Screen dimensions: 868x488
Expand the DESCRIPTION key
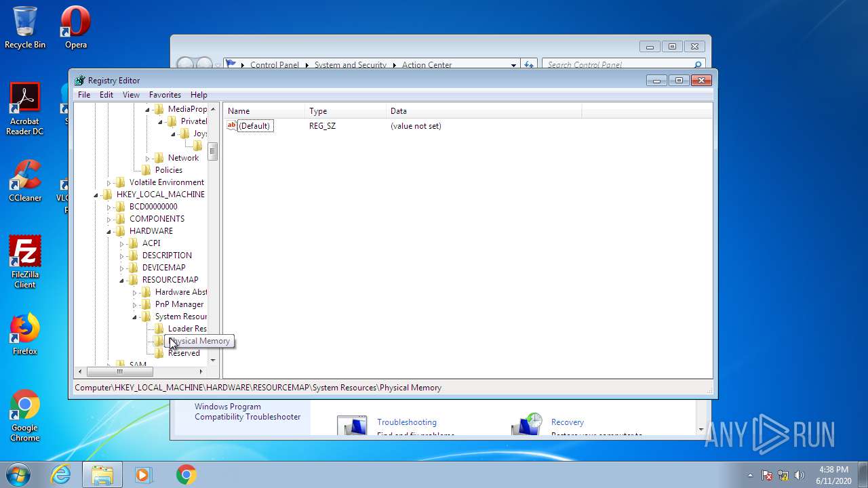[x=121, y=256]
